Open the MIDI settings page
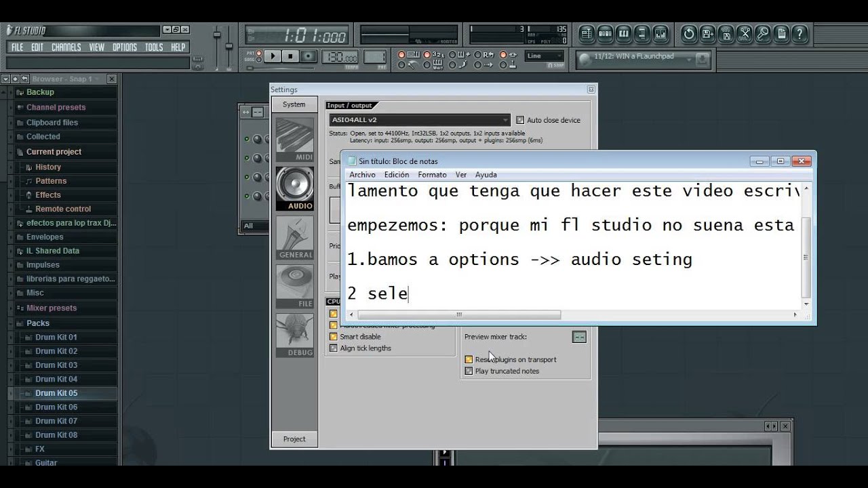The image size is (868, 488). pos(294,140)
